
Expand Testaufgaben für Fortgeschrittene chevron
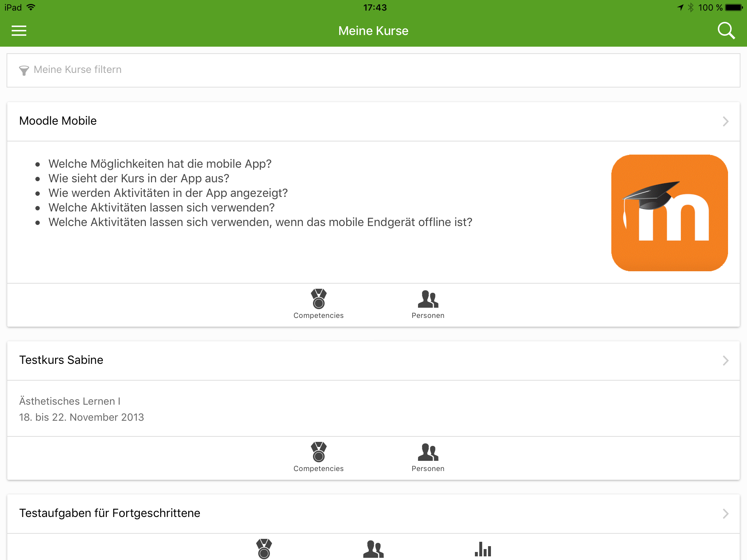click(725, 514)
